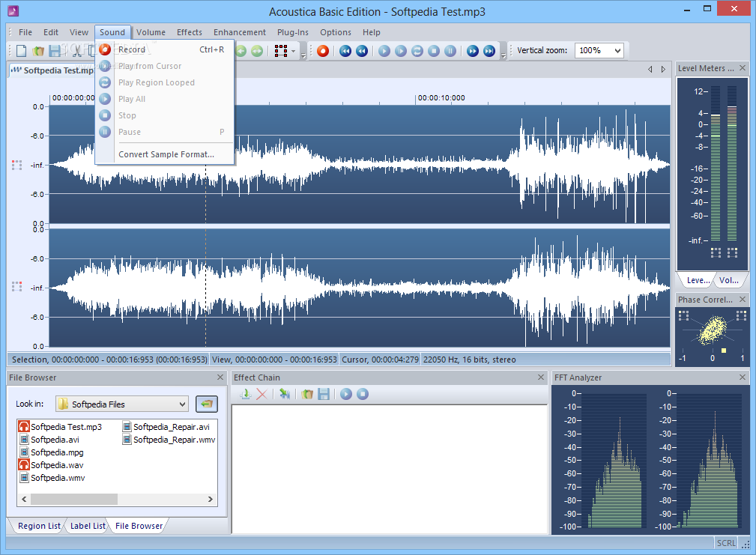Choose Record in the Sound menu

coord(166,49)
